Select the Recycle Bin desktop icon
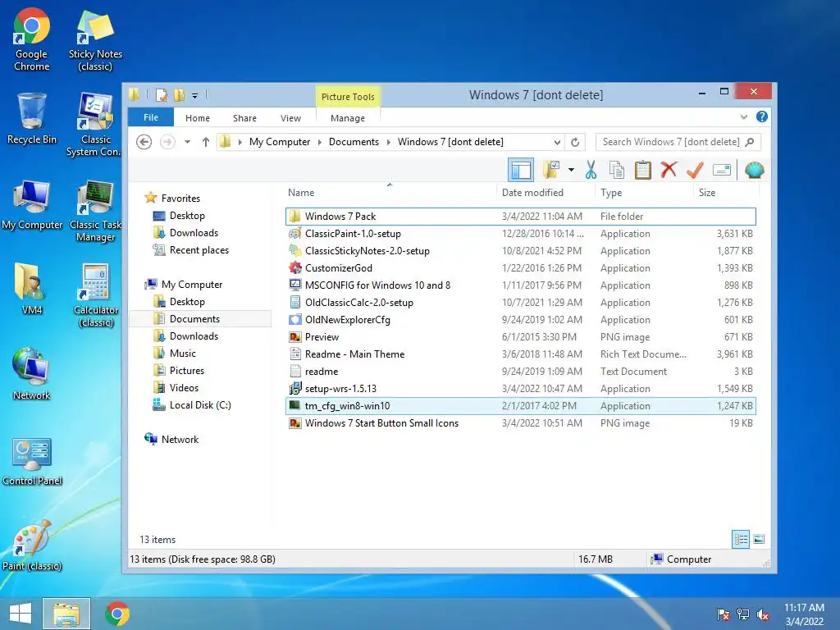The width and height of the screenshot is (840, 630). (x=32, y=118)
